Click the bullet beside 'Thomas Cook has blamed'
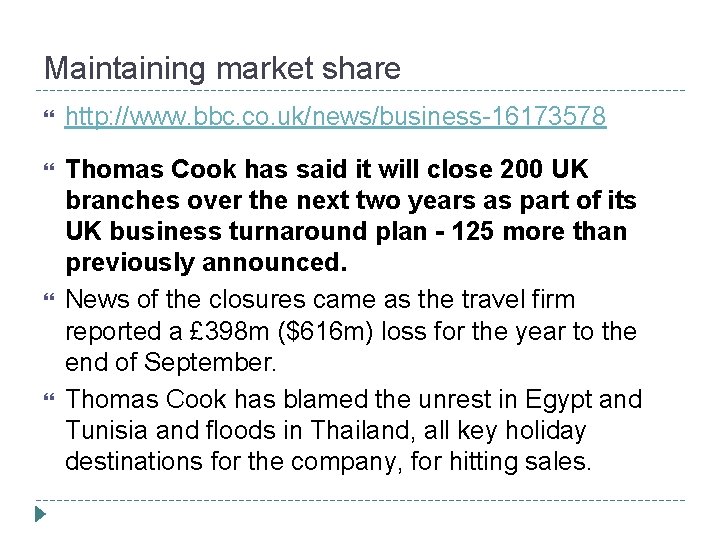720x540 pixels. coord(40,399)
